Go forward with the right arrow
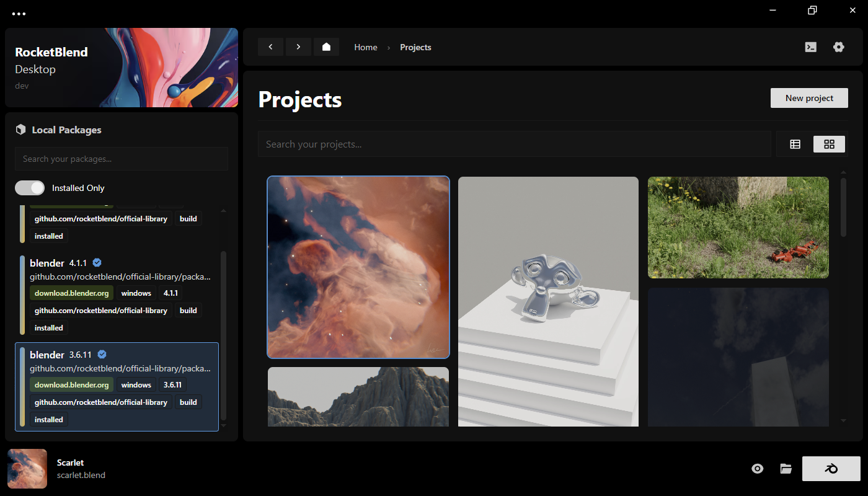Viewport: 868px width, 496px height. coord(298,47)
